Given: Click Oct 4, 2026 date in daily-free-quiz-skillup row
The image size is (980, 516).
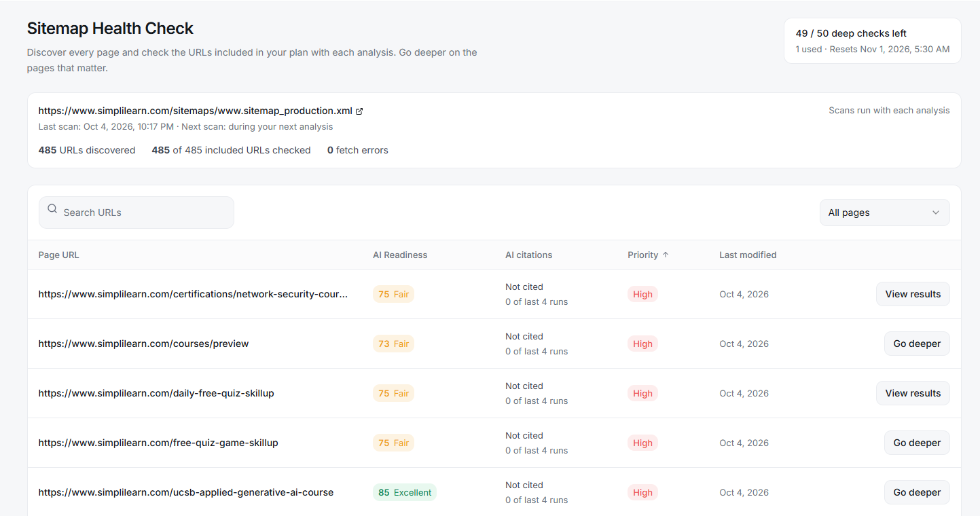Looking at the screenshot, I should pyautogui.click(x=744, y=393).
